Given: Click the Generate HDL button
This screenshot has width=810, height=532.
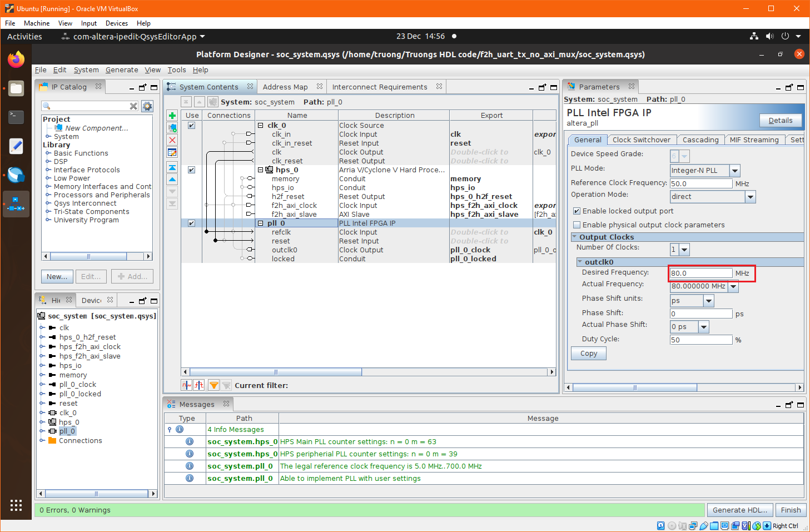Looking at the screenshot, I should click(740, 510).
